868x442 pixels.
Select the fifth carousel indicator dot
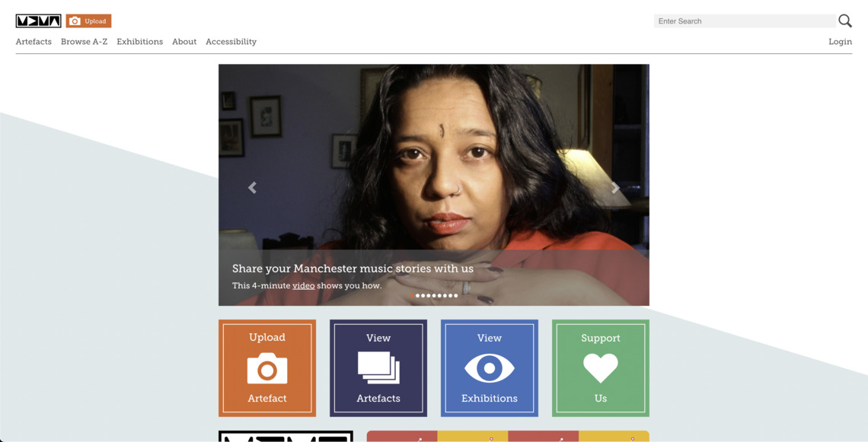pyautogui.click(x=434, y=295)
